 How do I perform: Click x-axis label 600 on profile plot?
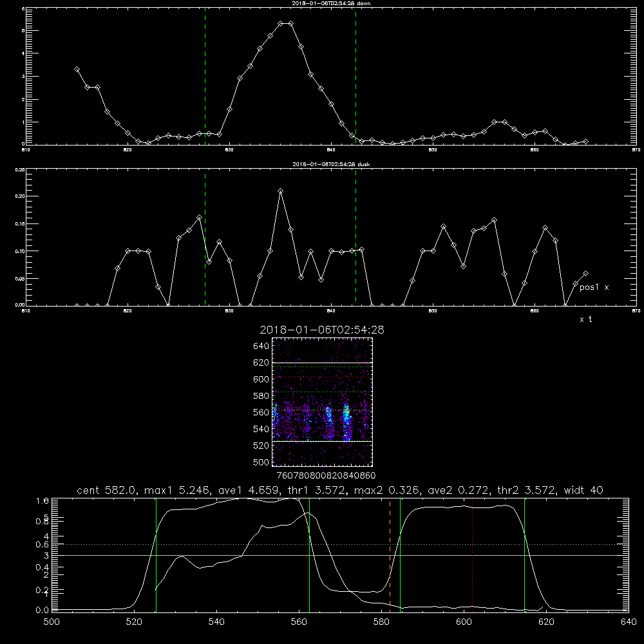click(x=464, y=621)
